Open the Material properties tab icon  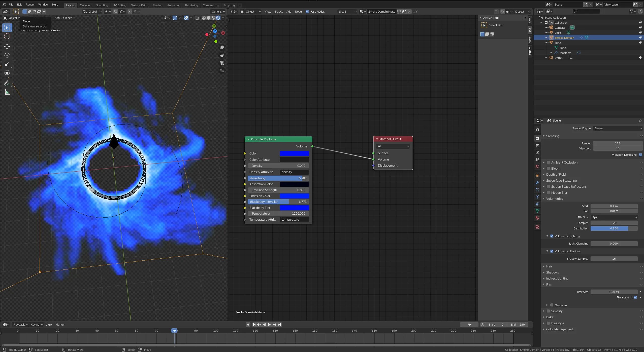tap(537, 218)
